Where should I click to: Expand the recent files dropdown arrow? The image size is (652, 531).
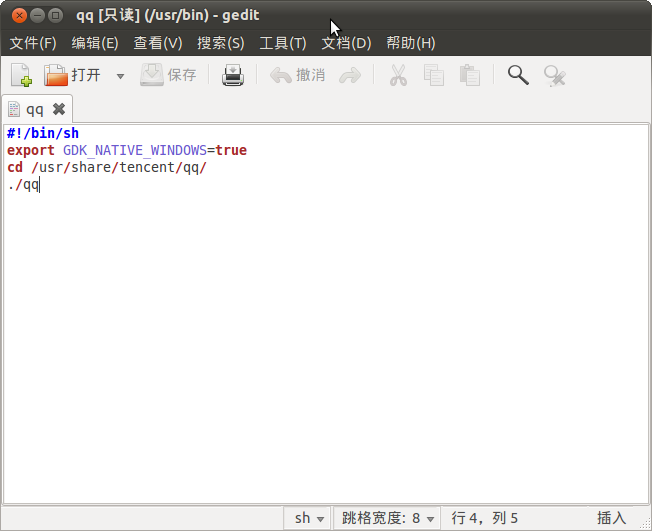120,76
